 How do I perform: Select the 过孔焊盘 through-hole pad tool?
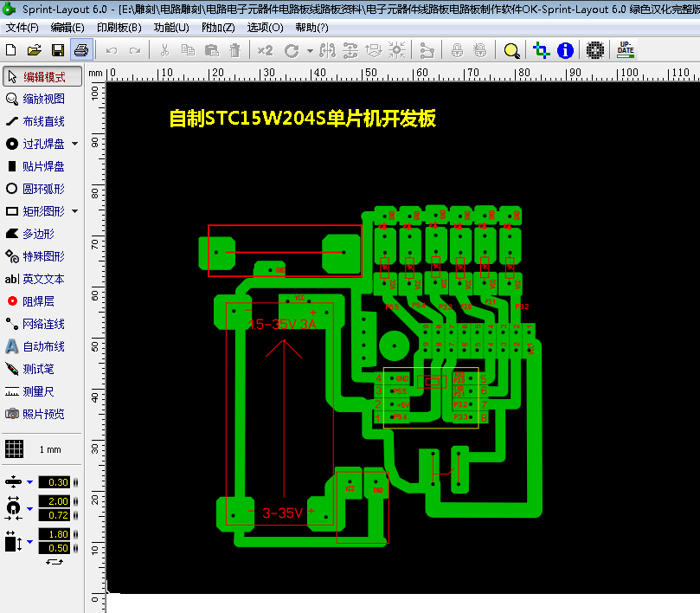tap(35, 144)
